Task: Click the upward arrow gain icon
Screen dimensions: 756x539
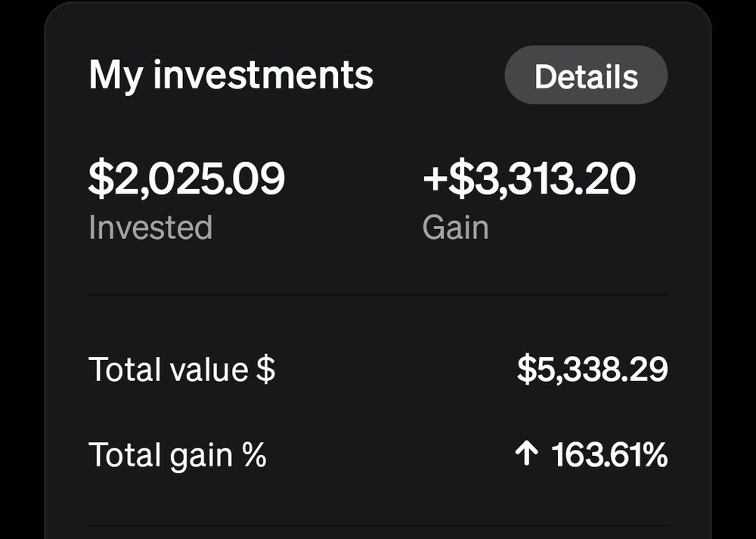Action: tap(526, 455)
